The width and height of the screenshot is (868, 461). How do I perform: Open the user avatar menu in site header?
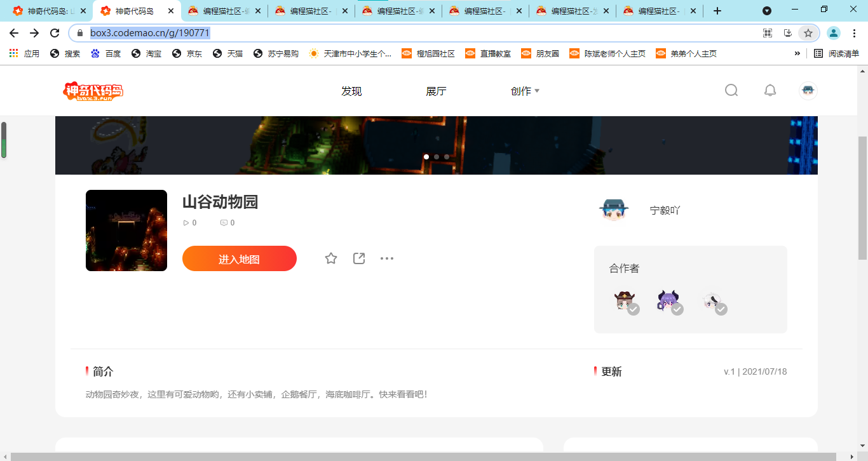(808, 90)
